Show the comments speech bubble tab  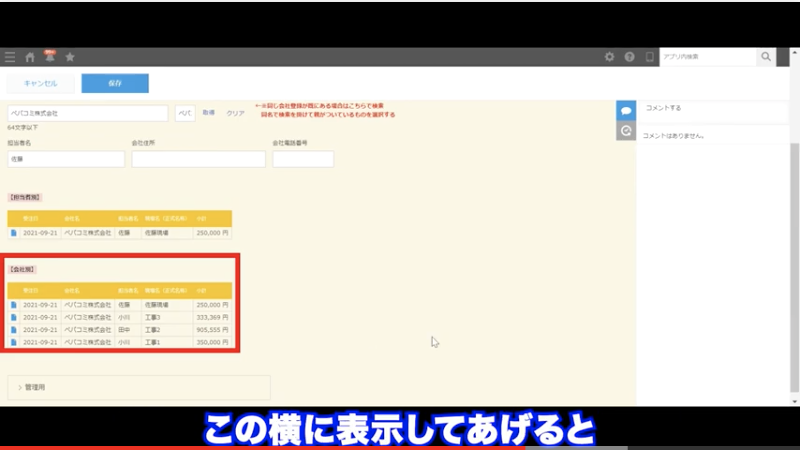(626, 109)
